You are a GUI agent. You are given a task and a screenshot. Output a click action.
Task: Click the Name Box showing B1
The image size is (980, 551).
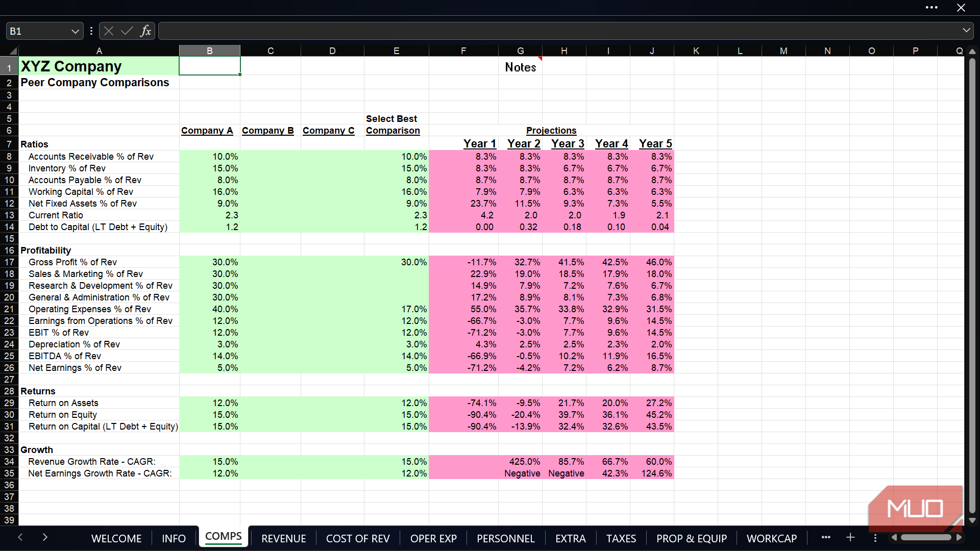point(38,31)
